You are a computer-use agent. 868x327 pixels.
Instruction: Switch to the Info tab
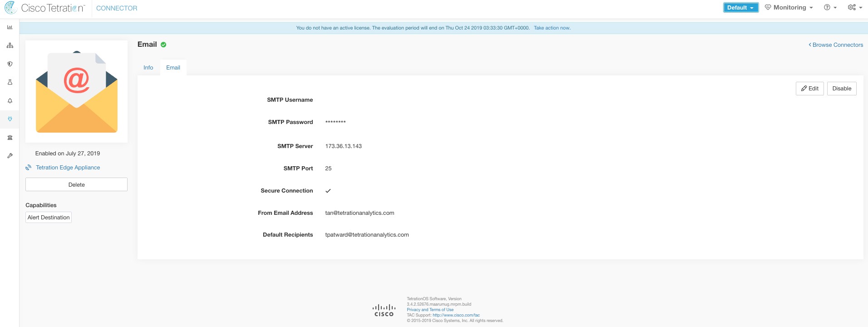(148, 68)
